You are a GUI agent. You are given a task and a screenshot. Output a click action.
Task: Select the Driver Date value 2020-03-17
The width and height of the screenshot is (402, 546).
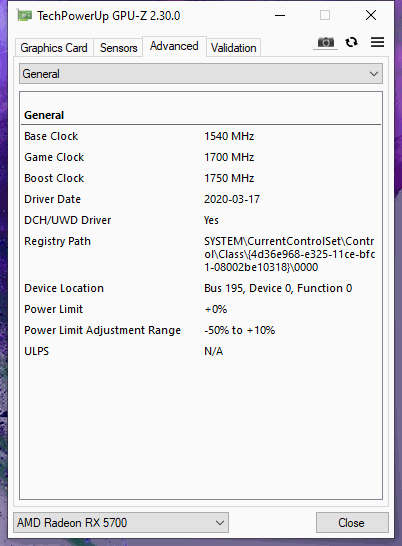(232, 199)
